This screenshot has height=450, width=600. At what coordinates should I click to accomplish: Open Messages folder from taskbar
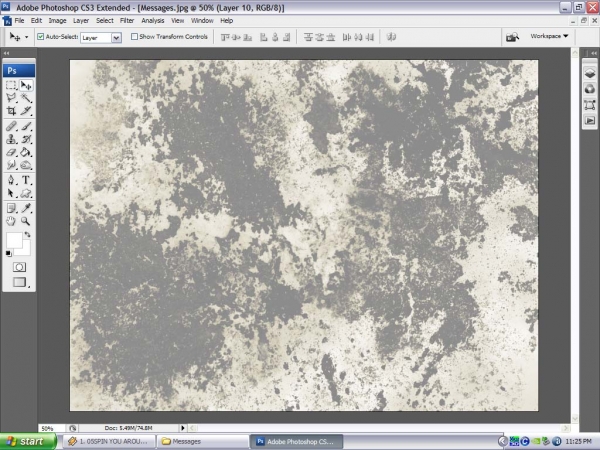[203, 442]
